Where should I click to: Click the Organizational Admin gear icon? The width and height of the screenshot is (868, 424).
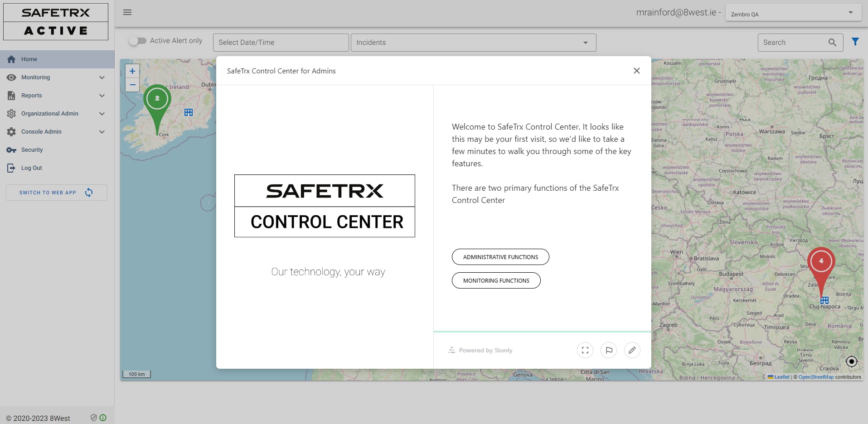(x=11, y=114)
